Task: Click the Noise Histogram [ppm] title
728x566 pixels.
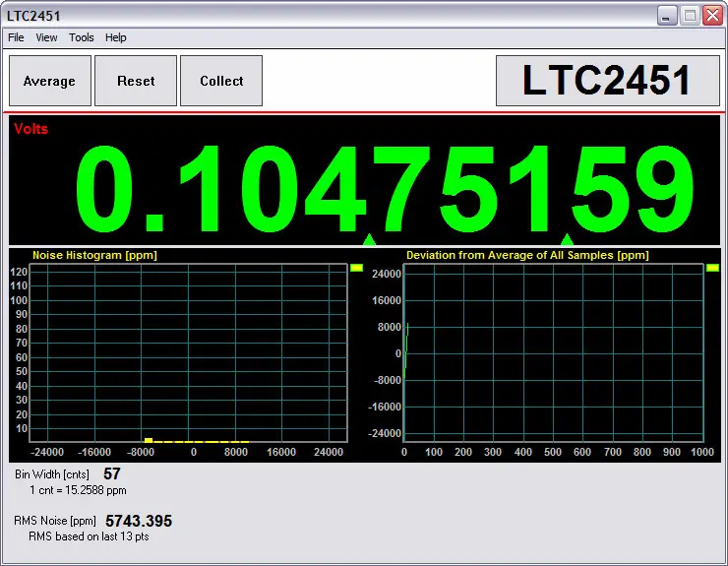Action: coord(94,255)
